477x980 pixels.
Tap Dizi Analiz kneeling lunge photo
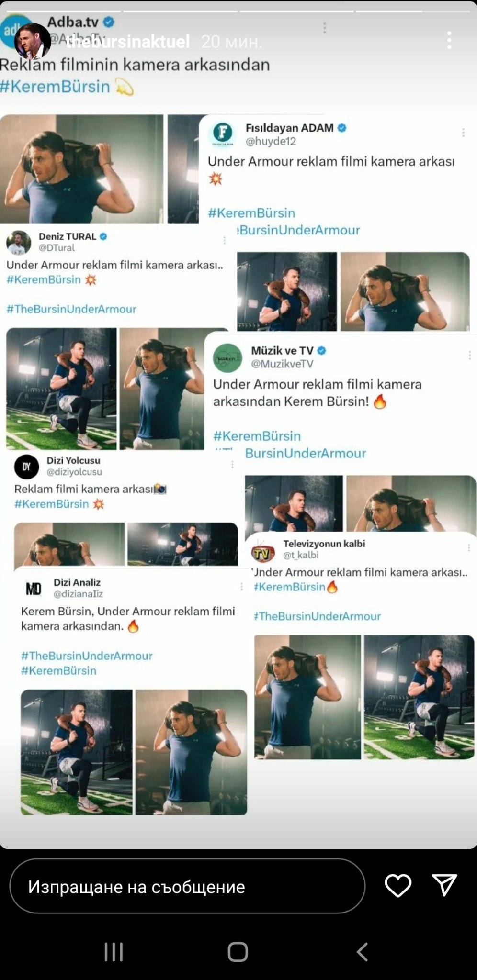coord(77,752)
